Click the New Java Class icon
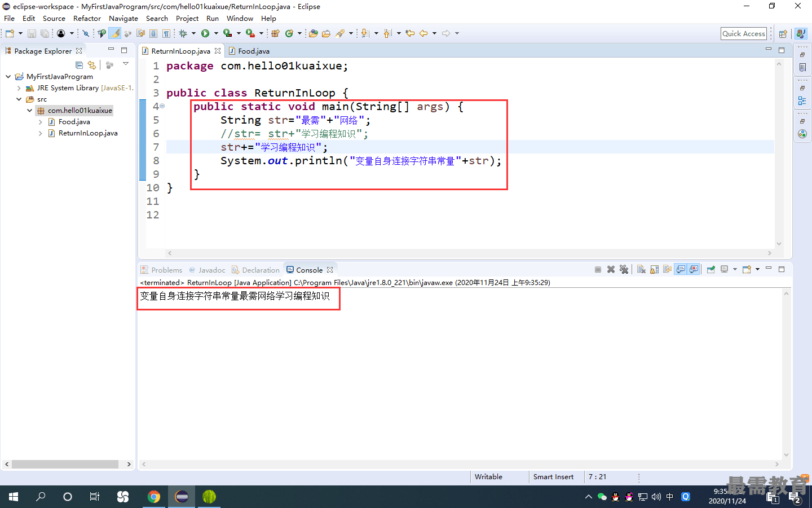The width and height of the screenshot is (812, 508). [289, 33]
